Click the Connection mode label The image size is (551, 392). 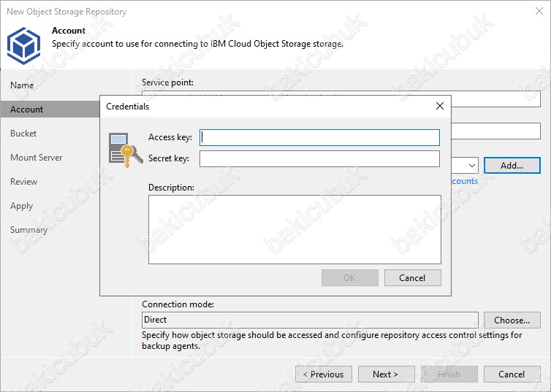pyautogui.click(x=178, y=304)
